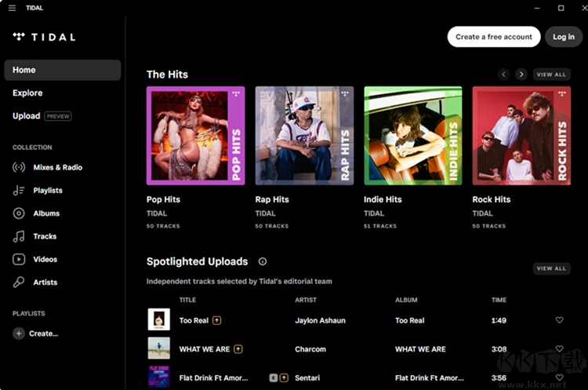Click the Log in button
Screen dimensions: 588x390
pyautogui.click(x=564, y=37)
